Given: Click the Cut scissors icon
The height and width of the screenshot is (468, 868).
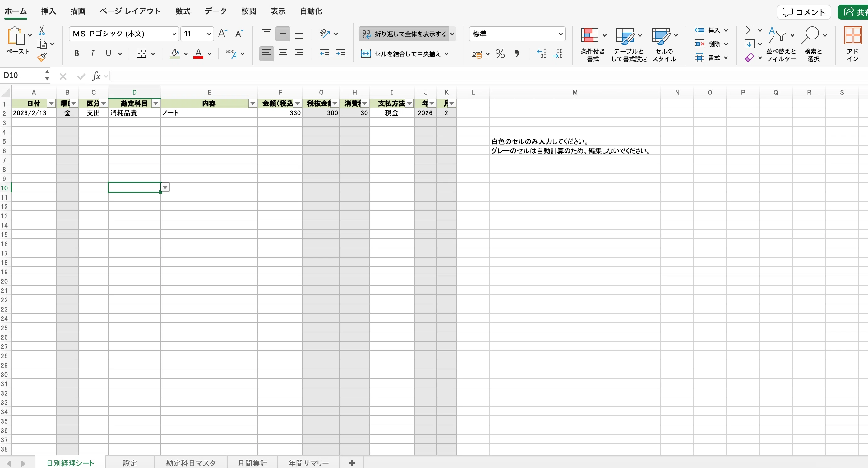Looking at the screenshot, I should (41, 31).
